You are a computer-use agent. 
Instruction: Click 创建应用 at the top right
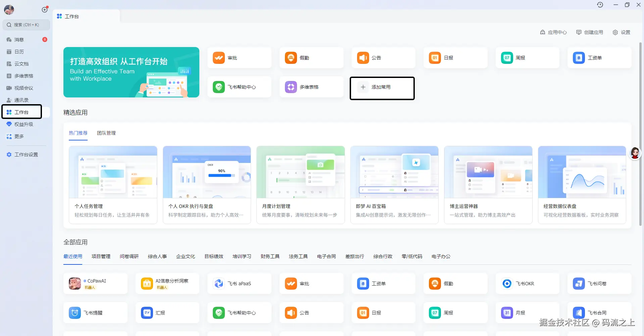click(x=590, y=32)
